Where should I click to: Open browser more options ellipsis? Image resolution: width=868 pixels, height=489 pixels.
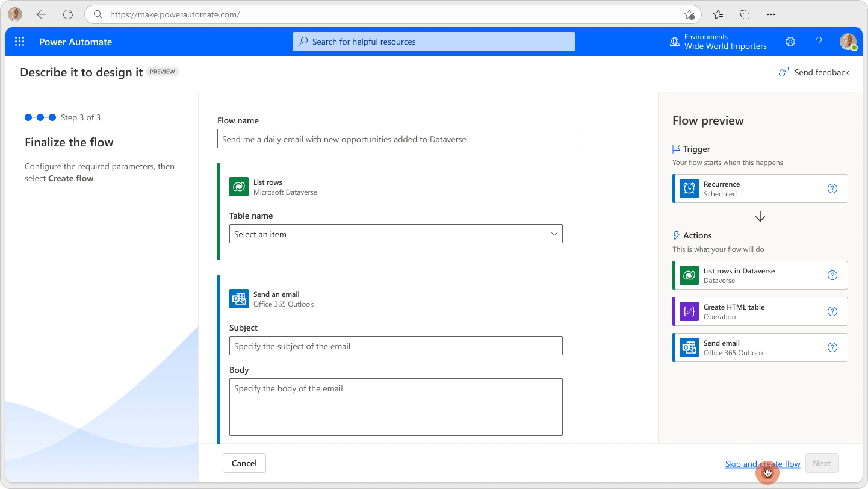pos(771,14)
